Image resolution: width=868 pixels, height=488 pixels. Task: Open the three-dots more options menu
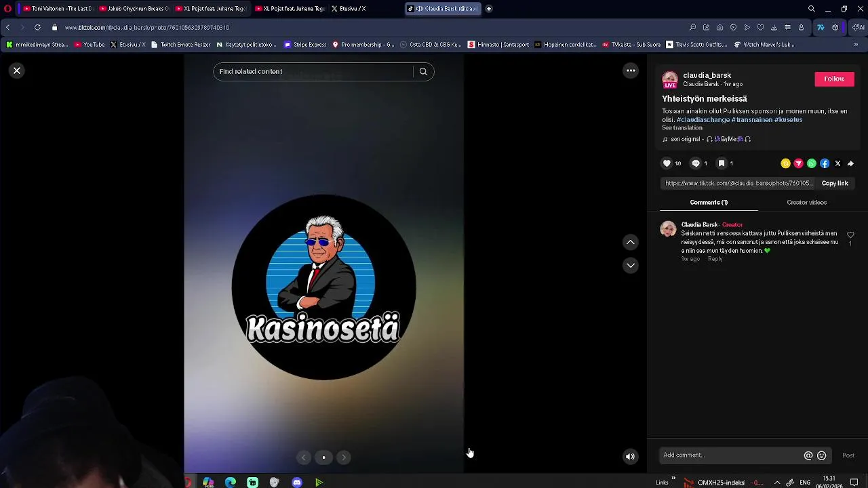pyautogui.click(x=631, y=70)
